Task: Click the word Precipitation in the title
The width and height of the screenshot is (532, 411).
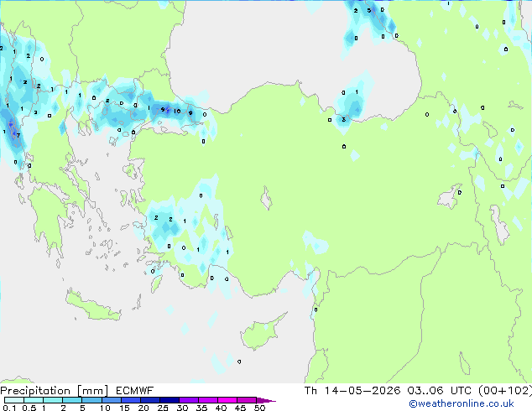Action: click(x=35, y=391)
